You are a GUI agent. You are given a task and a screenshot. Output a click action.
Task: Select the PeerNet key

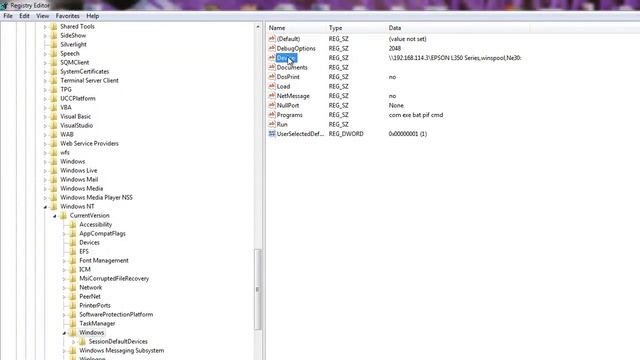90,296
